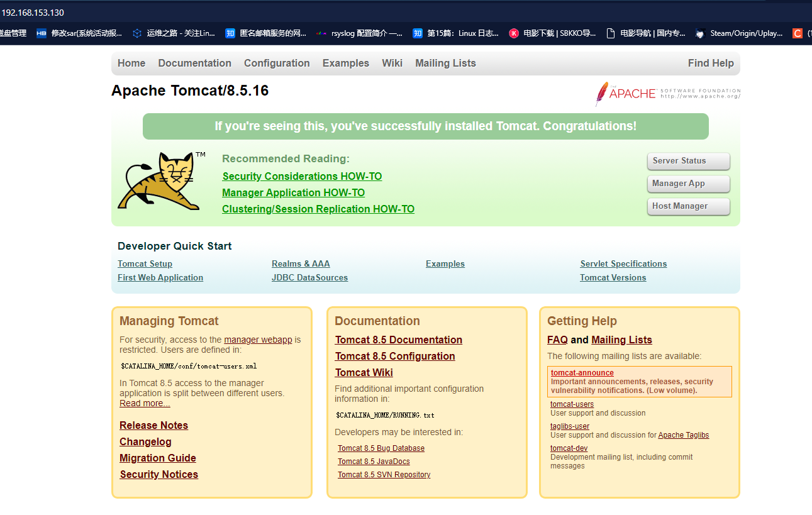
Task: Open the Migration Guide link
Action: pyautogui.click(x=158, y=458)
